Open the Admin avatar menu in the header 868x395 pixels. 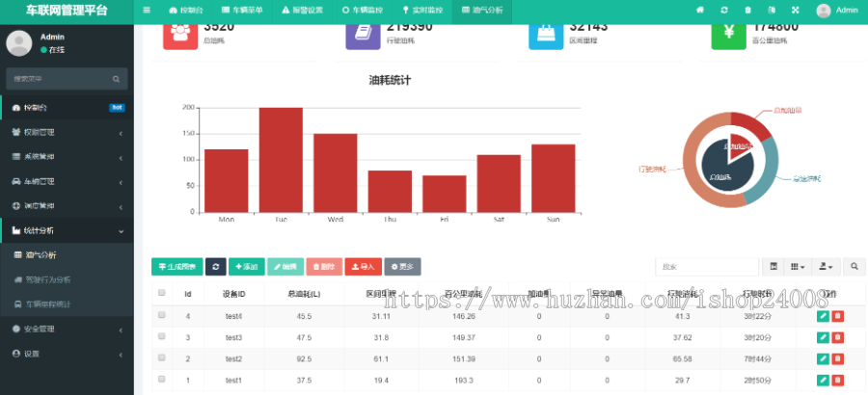point(836,10)
